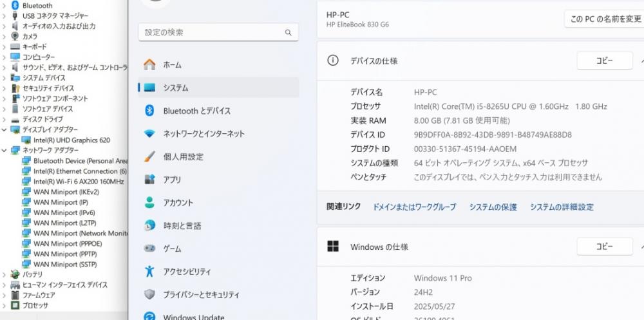The height and width of the screenshot is (320, 644).
Task: Click the Windows logo beside Windows の仕様
Action: point(333,247)
